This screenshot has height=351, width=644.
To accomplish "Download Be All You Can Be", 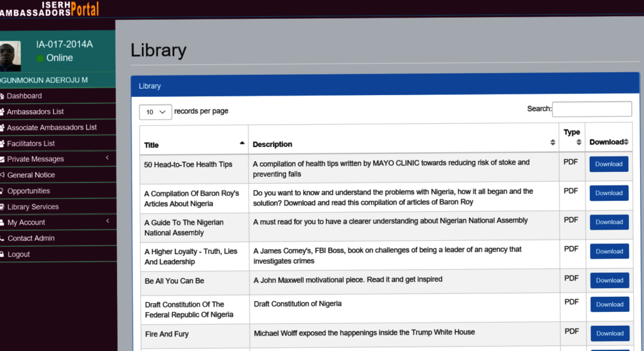I will click(609, 281).
